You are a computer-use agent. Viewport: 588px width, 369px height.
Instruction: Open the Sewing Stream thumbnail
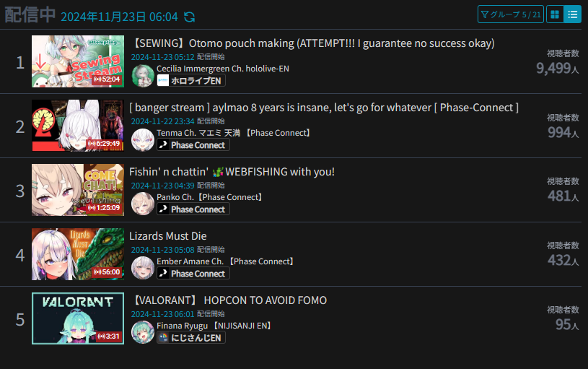click(78, 61)
